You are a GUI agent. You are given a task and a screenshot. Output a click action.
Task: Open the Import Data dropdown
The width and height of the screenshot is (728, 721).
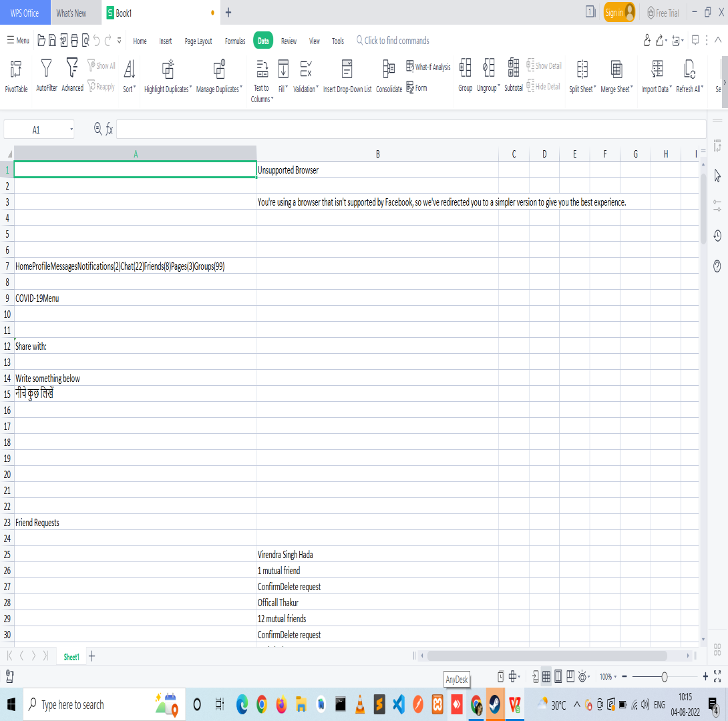pyautogui.click(x=657, y=76)
